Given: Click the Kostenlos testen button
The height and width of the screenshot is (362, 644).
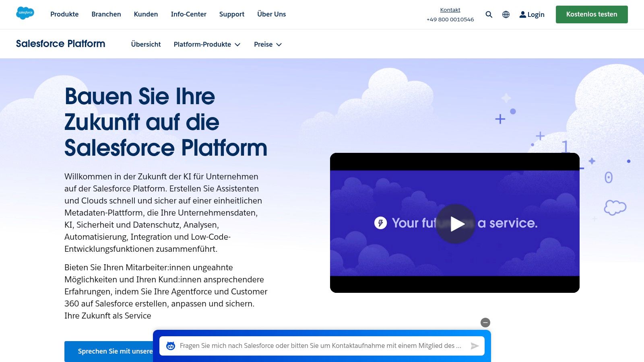Looking at the screenshot, I should click(x=592, y=14).
